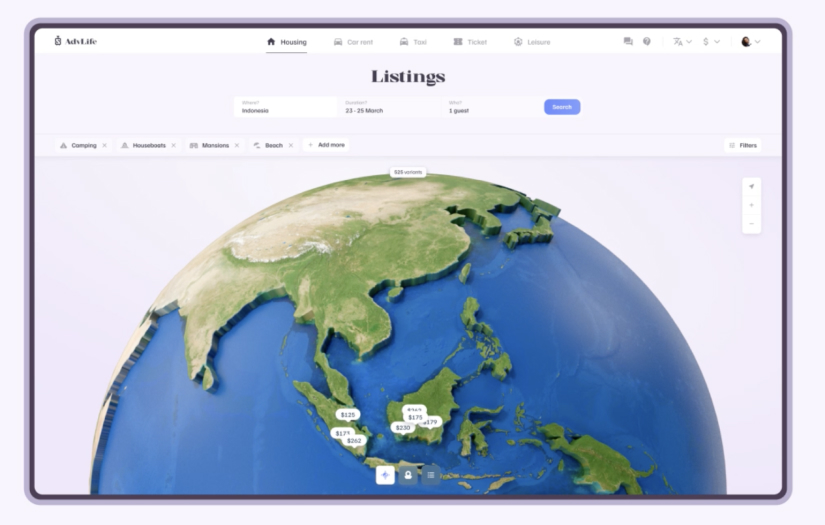Viewport: 825px width, 525px height.
Task: Open the chat messages icon
Action: tap(628, 42)
